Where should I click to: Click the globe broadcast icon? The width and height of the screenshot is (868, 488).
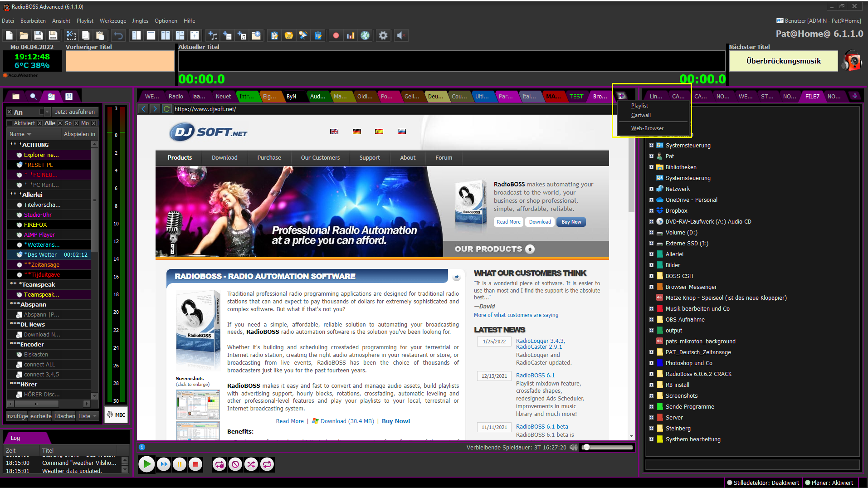click(x=365, y=35)
